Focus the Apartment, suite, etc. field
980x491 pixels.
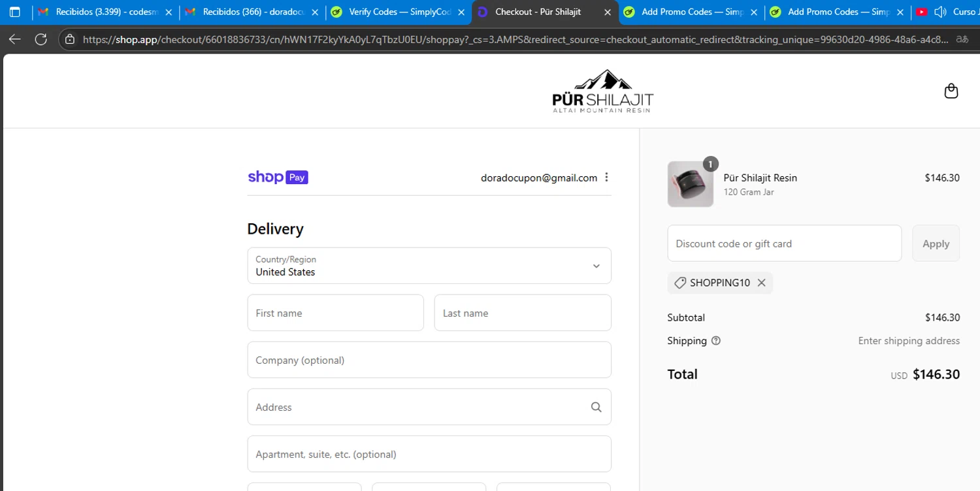point(429,454)
